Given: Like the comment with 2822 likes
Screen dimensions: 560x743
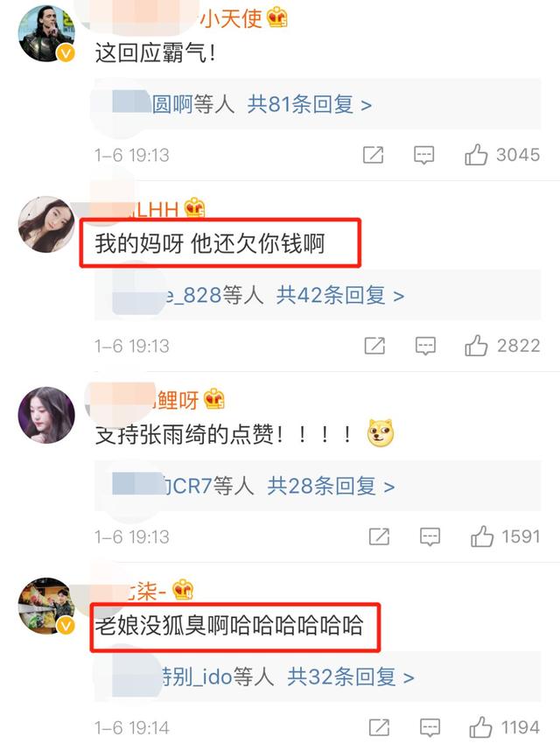Looking at the screenshot, I should pyautogui.click(x=476, y=346).
